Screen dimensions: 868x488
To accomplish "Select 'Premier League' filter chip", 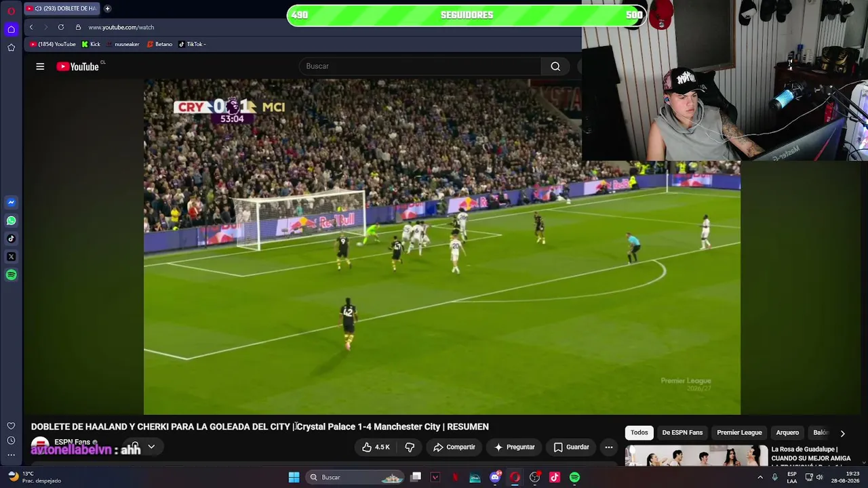I will [739, 432].
